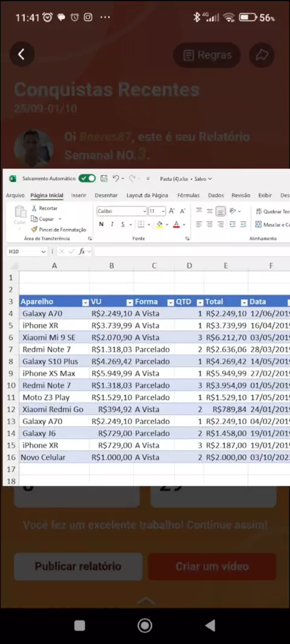
Task: Open the Aparelho column filter dropdown
Action: [x=85, y=303]
